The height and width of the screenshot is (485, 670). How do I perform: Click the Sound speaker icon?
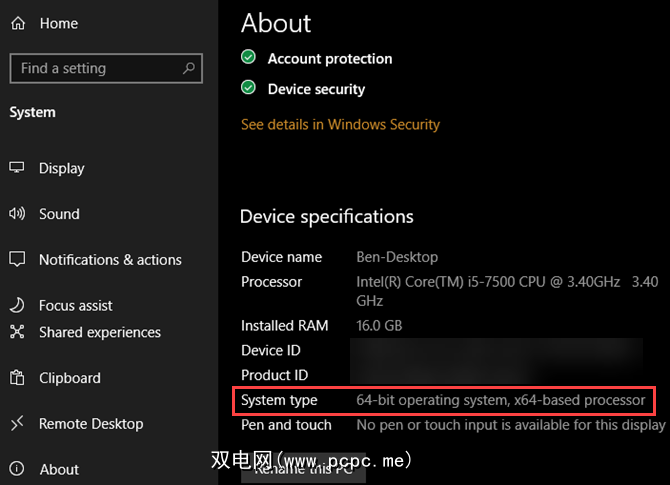pos(17,214)
